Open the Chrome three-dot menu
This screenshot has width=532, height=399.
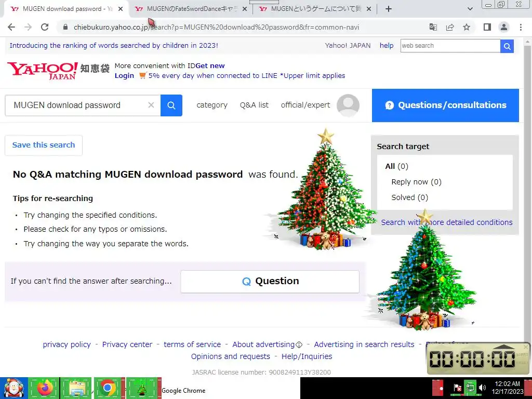521,27
